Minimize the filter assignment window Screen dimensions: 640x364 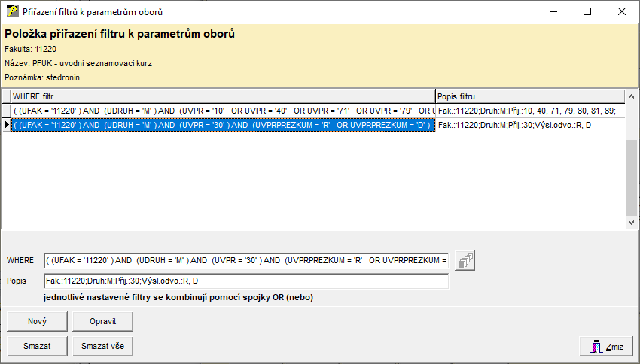[x=552, y=12]
